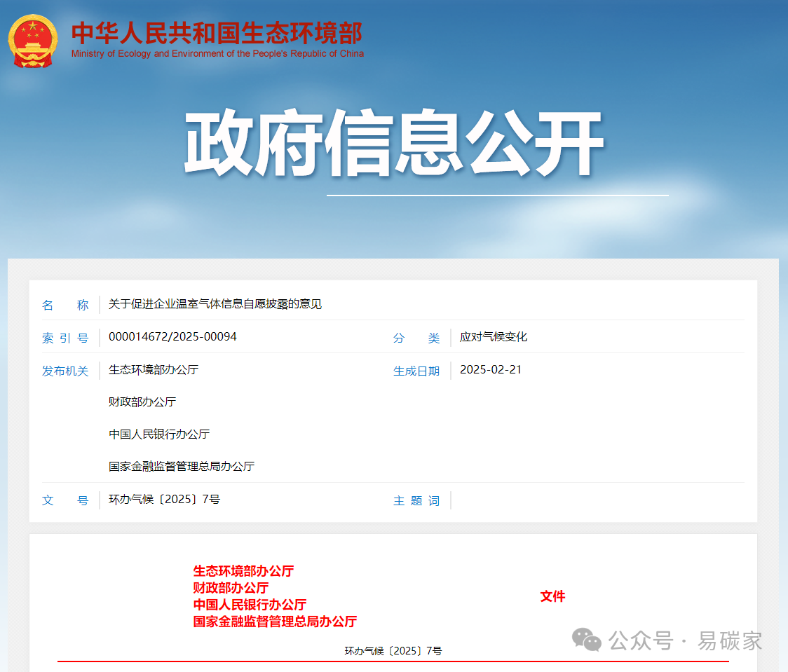788x672 pixels.
Task: Click the WeChat icon in watermark
Action: tap(587, 640)
